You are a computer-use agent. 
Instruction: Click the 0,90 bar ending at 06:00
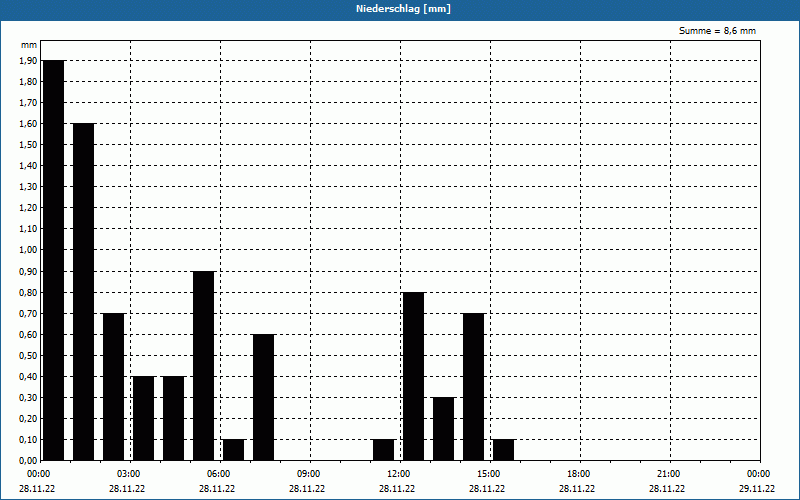tap(204, 366)
